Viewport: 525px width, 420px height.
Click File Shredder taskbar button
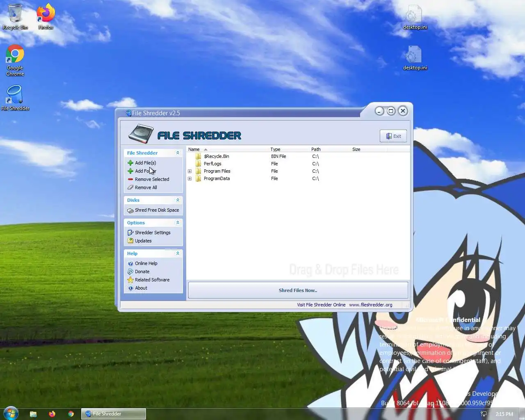coord(114,414)
